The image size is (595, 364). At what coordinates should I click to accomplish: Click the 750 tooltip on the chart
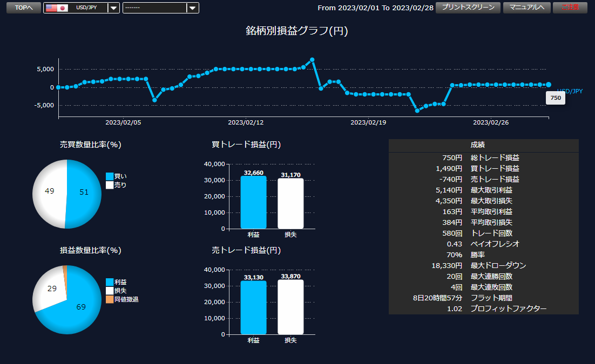point(556,98)
